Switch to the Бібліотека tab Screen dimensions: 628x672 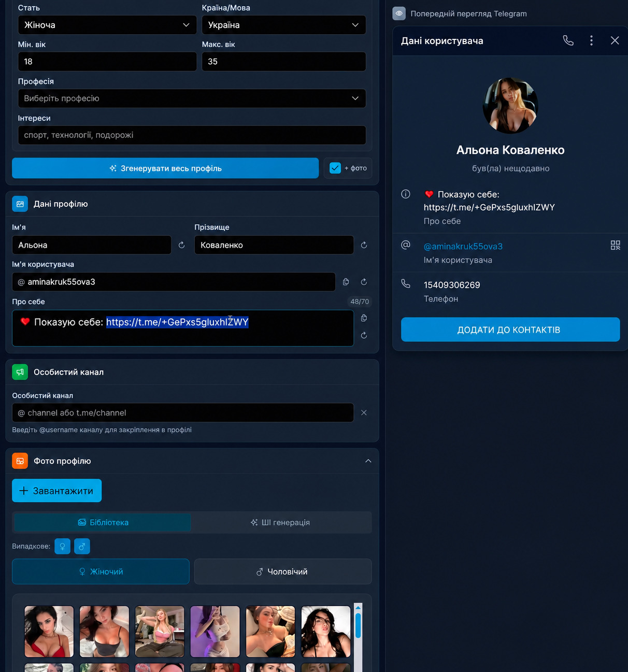[x=103, y=522]
